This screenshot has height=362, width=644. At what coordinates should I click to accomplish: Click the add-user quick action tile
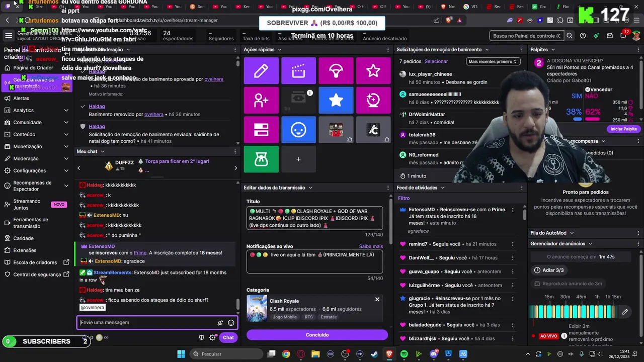coord(261,100)
